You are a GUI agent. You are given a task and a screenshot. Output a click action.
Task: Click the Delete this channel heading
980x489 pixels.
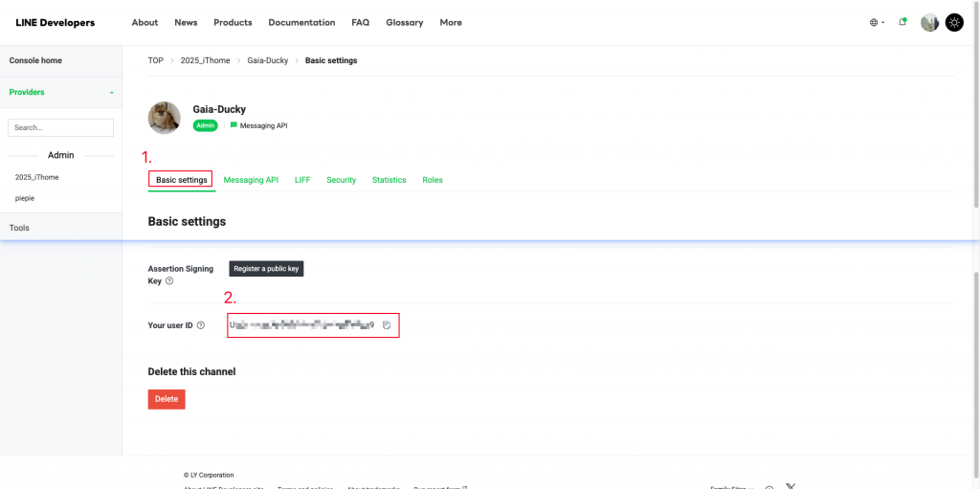coord(191,371)
